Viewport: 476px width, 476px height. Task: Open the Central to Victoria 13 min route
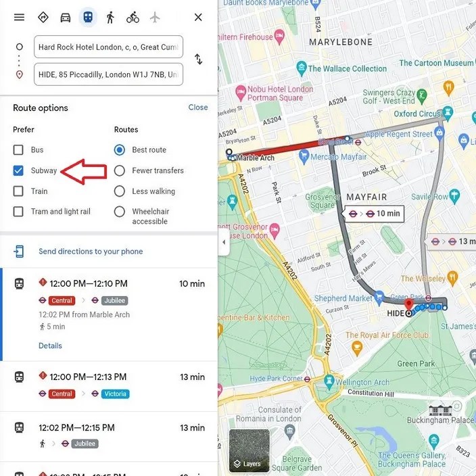(109, 385)
